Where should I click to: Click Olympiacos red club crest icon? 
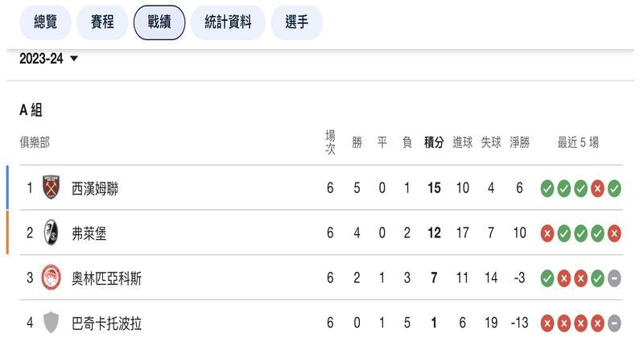pyautogui.click(x=51, y=278)
